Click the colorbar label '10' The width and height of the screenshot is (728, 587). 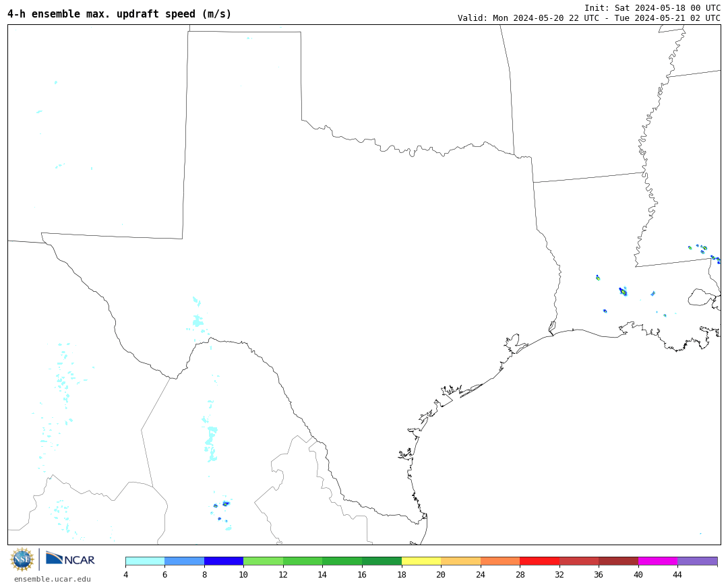tap(243, 574)
